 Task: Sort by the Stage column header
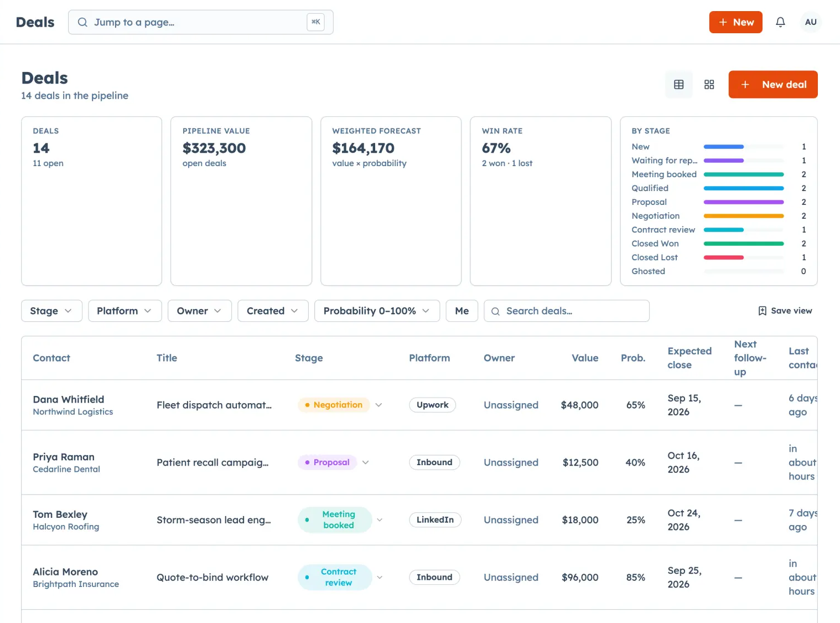(x=309, y=358)
